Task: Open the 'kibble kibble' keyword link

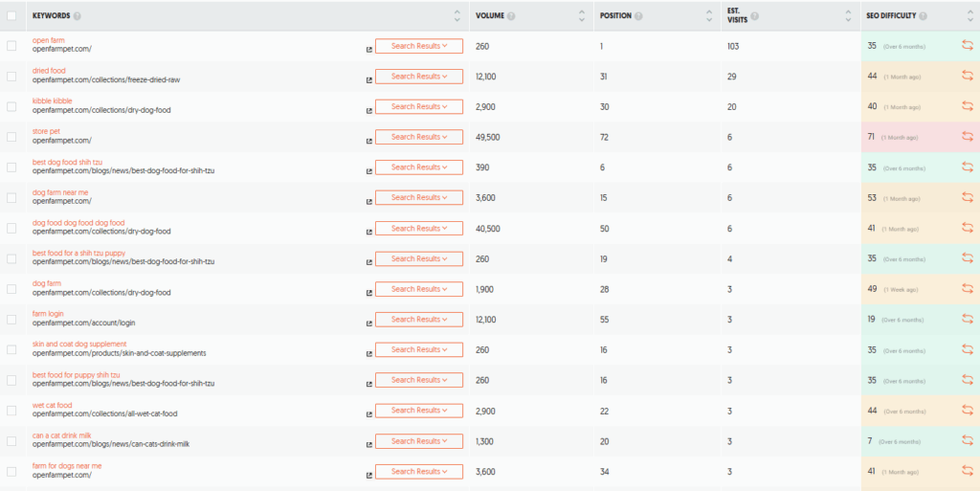Action: coord(52,101)
